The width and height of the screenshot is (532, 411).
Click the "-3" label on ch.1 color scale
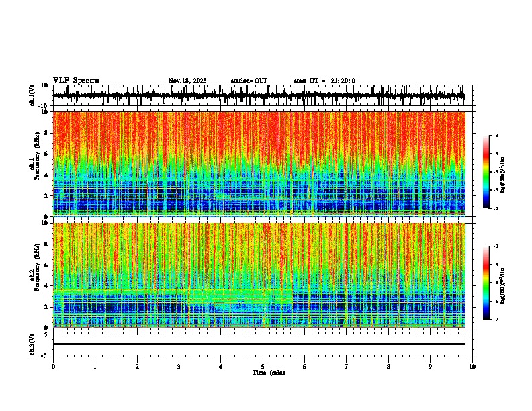click(x=496, y=135)
